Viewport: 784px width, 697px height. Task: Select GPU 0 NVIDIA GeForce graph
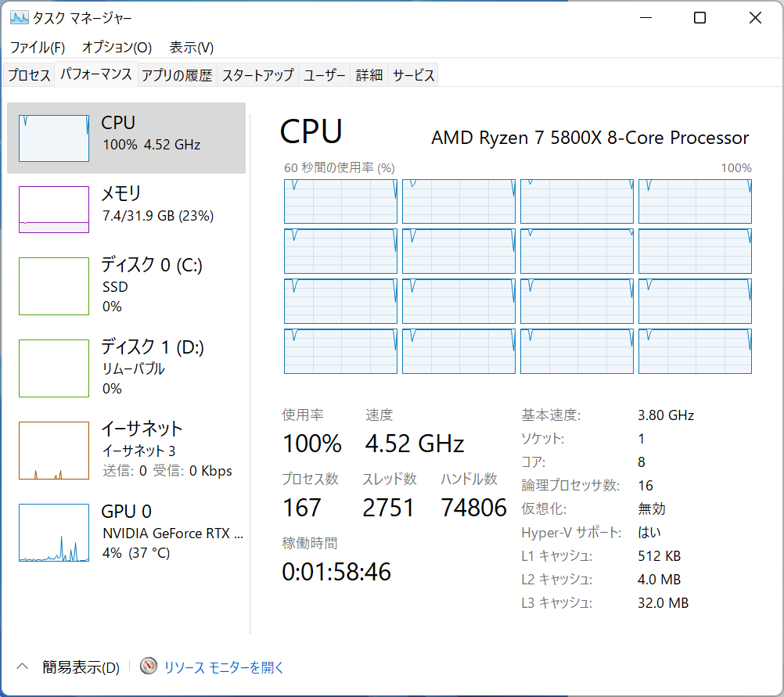click(54, 533)
